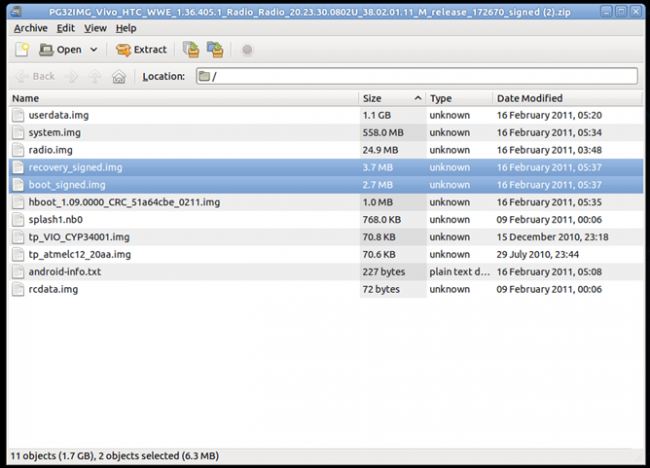This screenshot has height=468, width=650.
Task: Click the file icon of recovery_signed.img
Action: point(18,167)
